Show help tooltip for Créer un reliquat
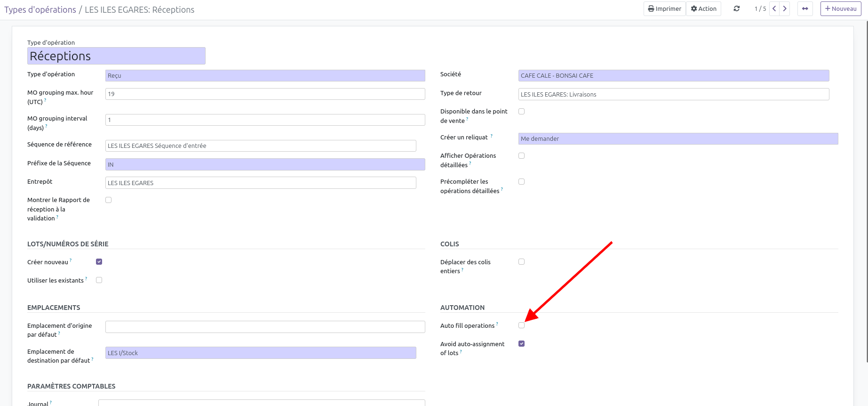 pos(492,136)
